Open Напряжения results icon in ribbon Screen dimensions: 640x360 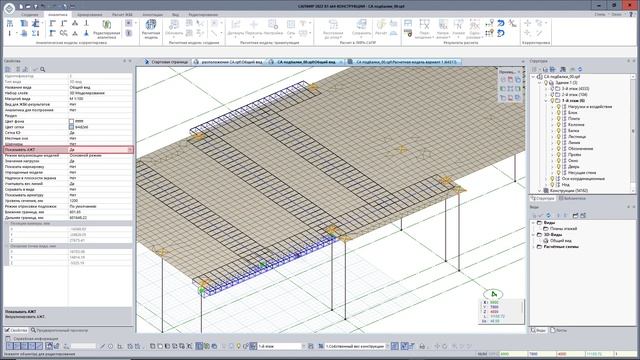click(443, 29)
